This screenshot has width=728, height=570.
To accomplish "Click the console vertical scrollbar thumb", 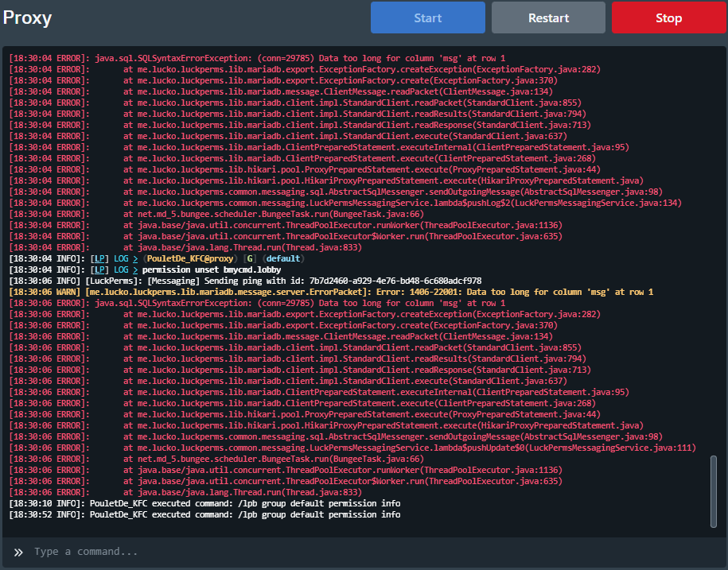I will [714, 491].
